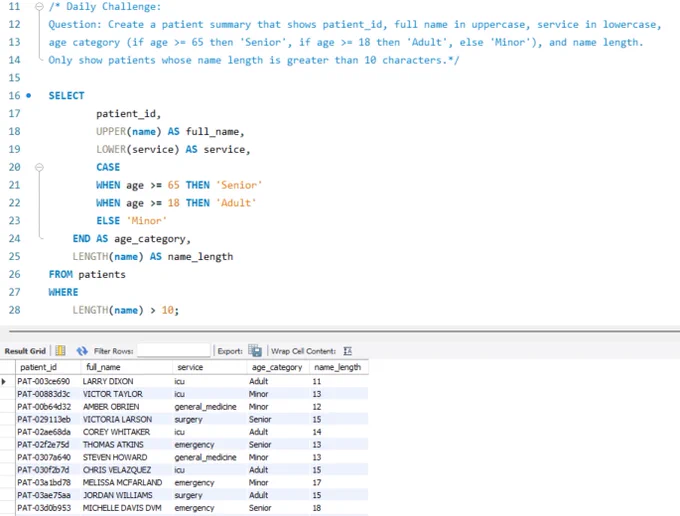This screenshot has height=516, width=680.
Task: Select the Result Grid label
Action: 25,351
